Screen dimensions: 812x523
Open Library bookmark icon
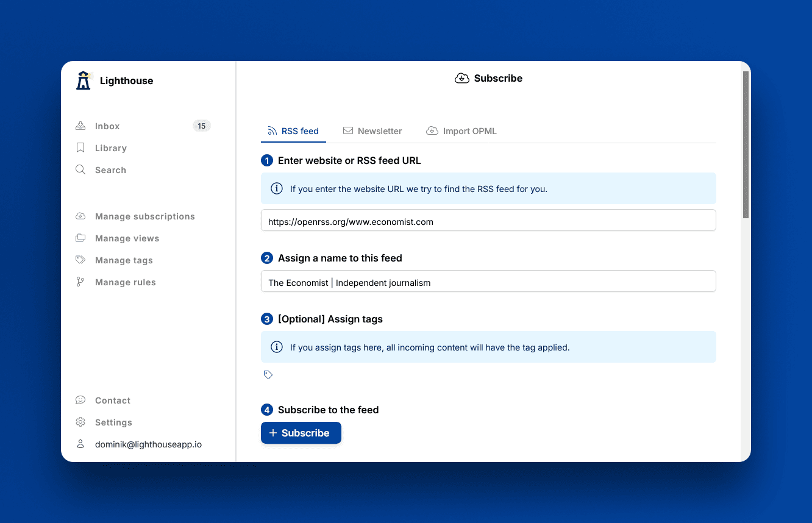click(80, 148)
